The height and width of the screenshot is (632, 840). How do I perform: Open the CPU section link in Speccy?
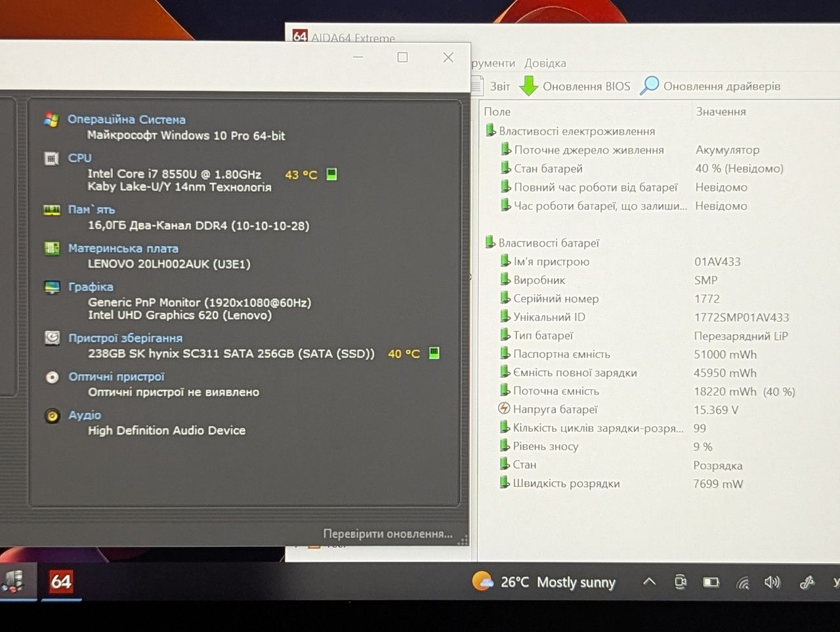(80, 158)
